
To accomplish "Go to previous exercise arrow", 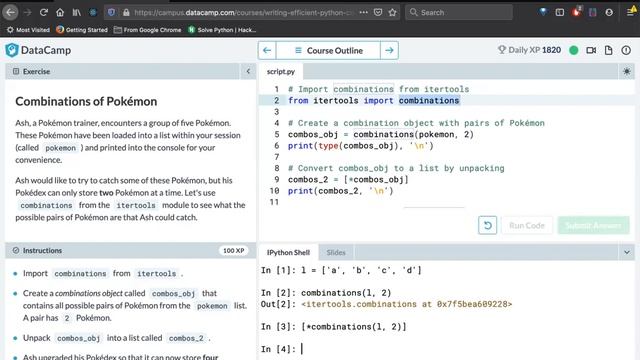I will pyautogui.click(x=267, y=50).
